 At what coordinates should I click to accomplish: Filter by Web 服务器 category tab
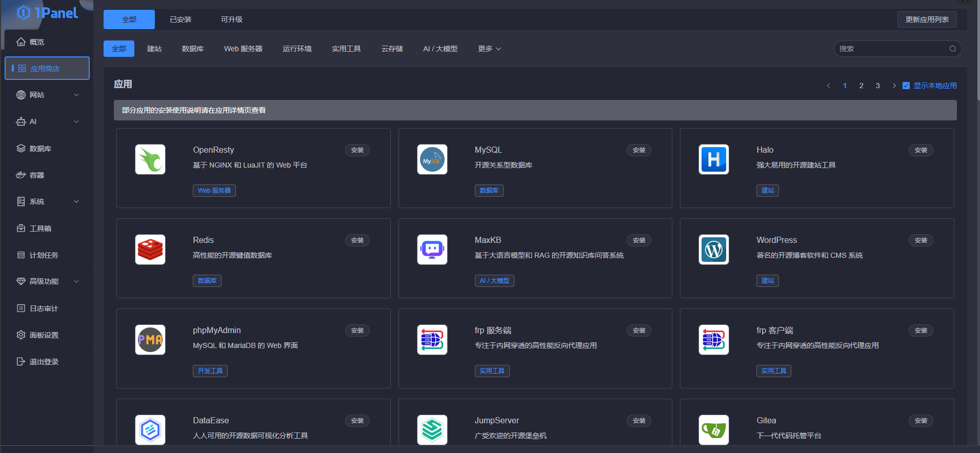coord(243,49)
